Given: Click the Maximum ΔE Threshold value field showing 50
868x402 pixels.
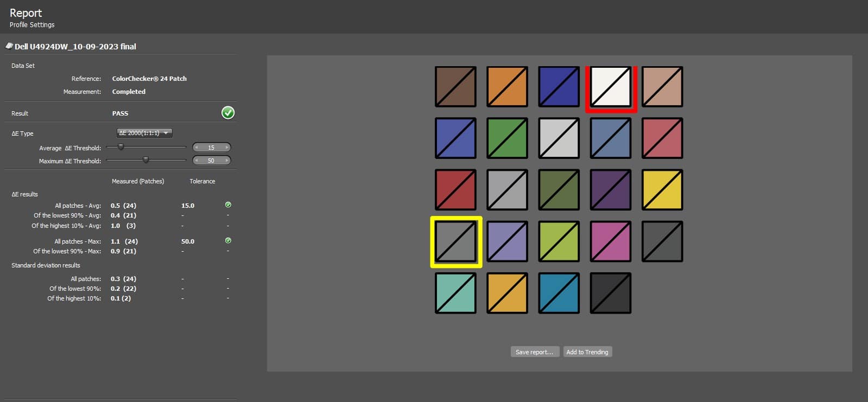Looking at the screenshot, I should pos(211,161).
